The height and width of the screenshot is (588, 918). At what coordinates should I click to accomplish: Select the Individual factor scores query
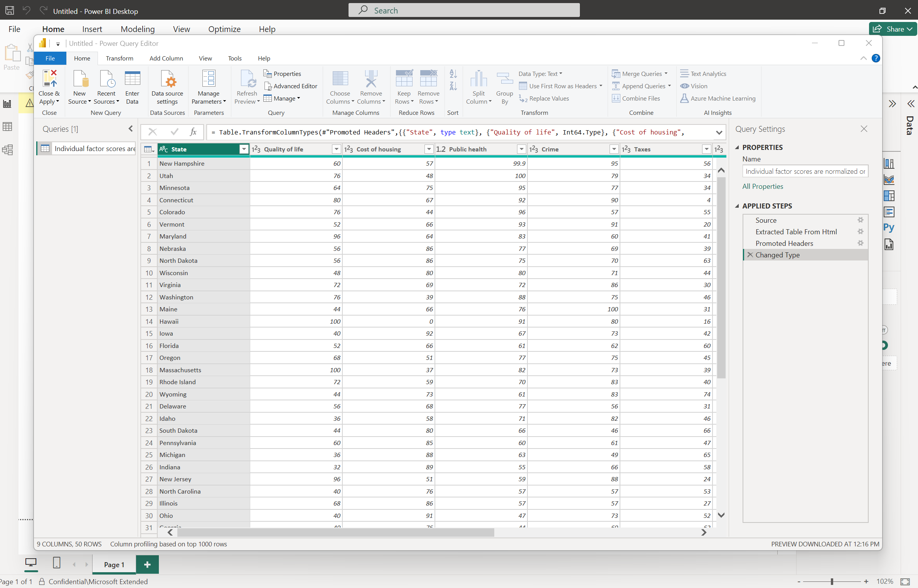point(86,148)
